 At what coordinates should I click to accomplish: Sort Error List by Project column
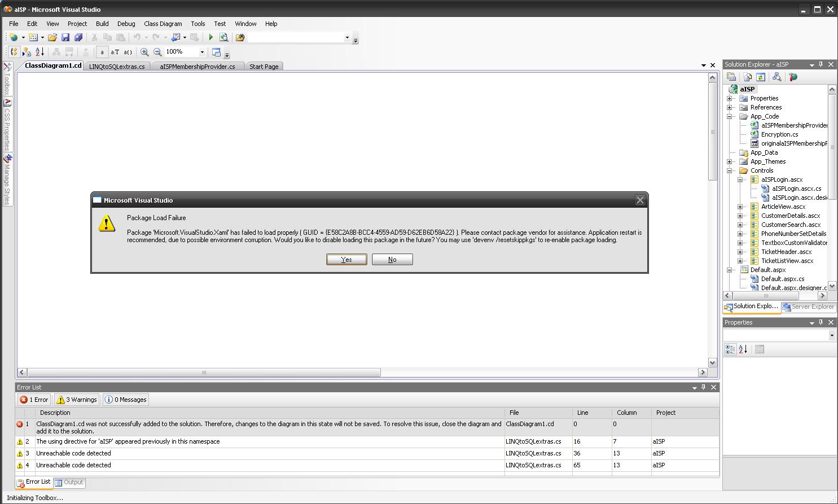[x=685, y=413]
